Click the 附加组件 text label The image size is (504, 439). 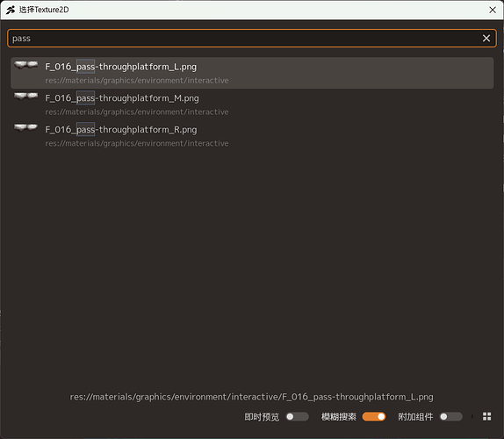[x=415, y=417]
